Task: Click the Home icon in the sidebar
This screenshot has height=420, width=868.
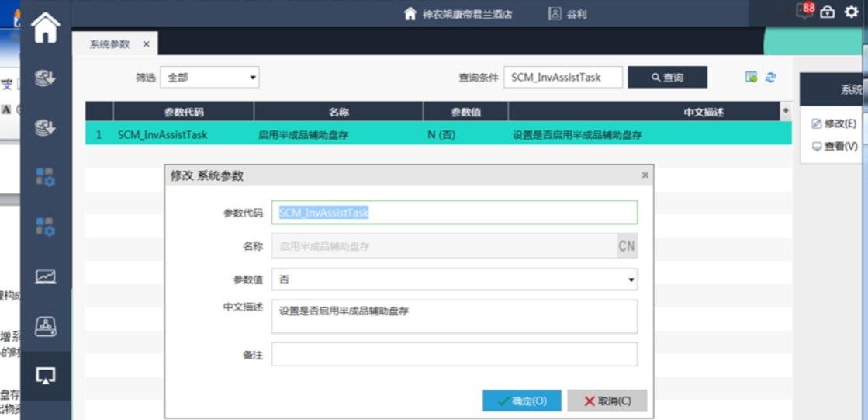Action: (45, 29)
